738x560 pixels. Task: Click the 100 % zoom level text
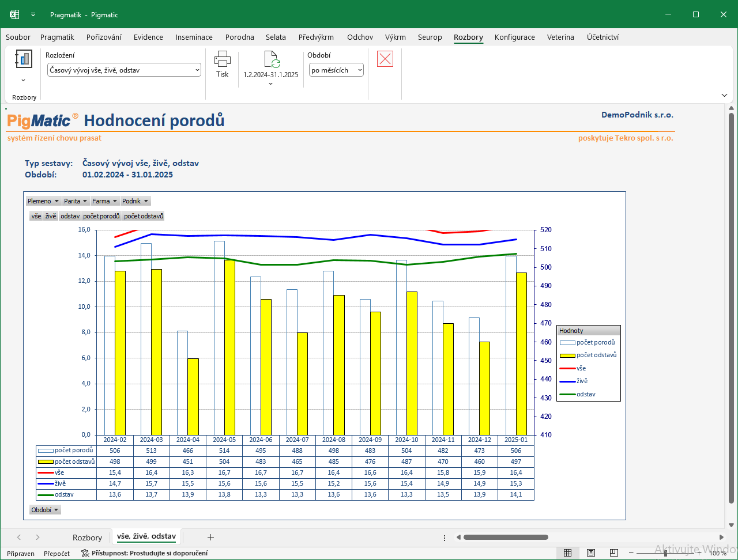coord(718,553)
